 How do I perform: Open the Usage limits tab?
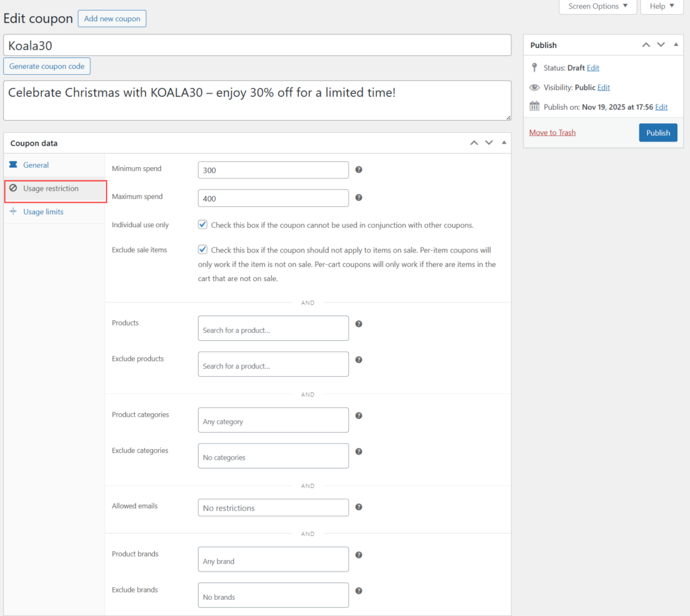pos(43,212)
